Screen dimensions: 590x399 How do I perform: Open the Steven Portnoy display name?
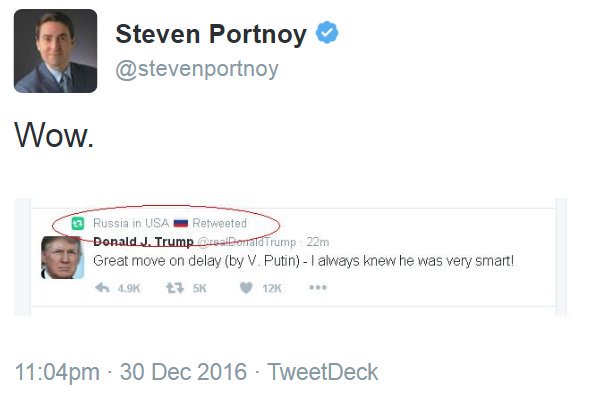tap(211, 35)
